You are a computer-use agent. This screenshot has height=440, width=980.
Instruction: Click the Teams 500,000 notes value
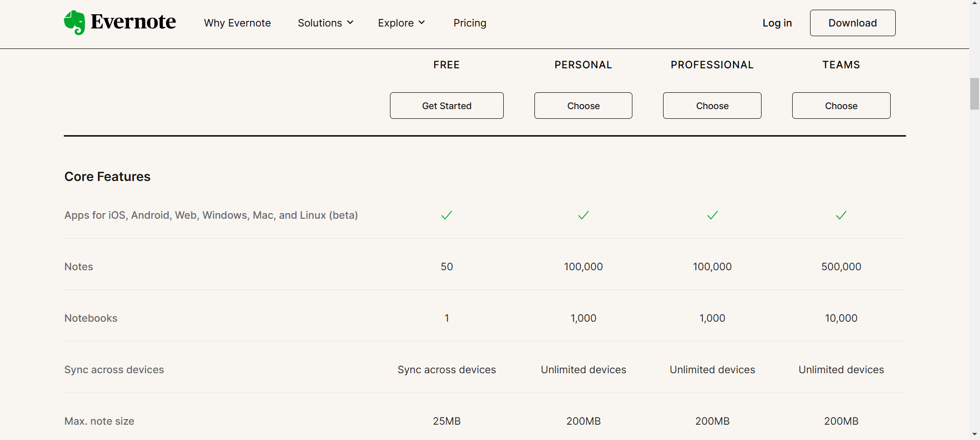point(841,267)
